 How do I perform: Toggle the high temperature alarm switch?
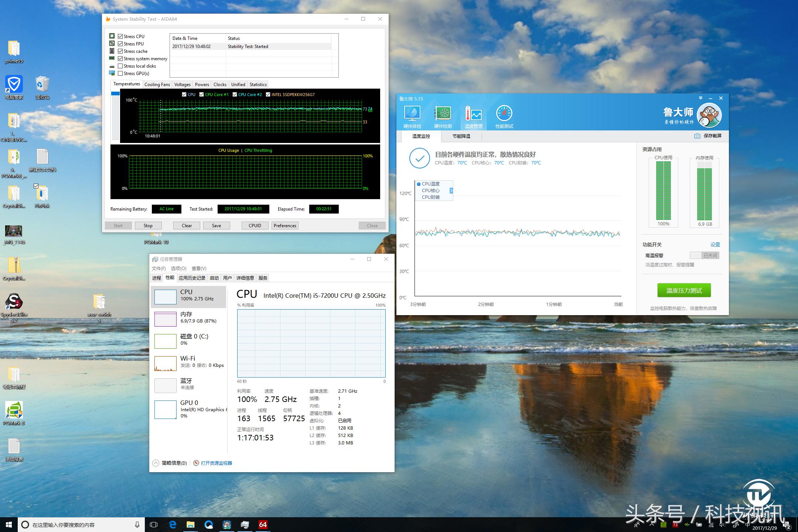point(704,255)
